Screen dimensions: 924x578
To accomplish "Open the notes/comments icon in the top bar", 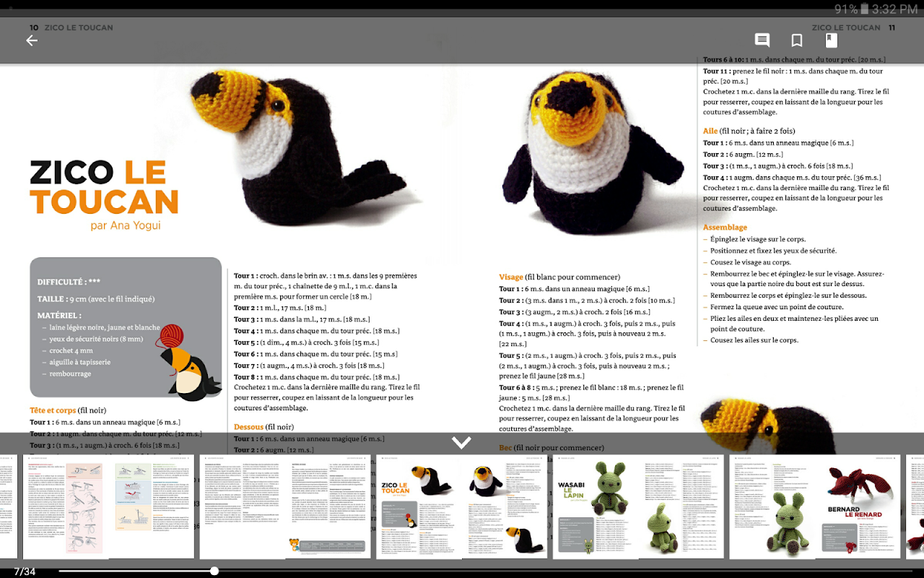I will [762, 40].
